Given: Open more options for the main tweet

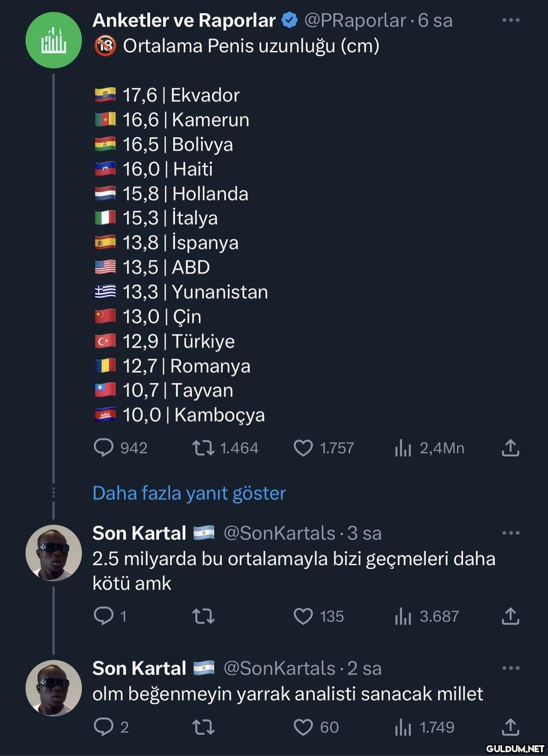Looking at the screenshot, I should click(510, 20).
